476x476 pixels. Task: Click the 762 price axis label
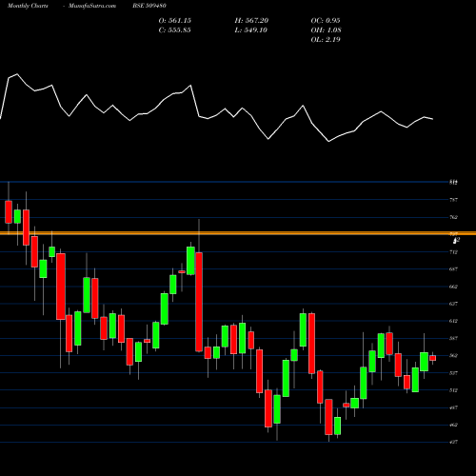(454, 217)
